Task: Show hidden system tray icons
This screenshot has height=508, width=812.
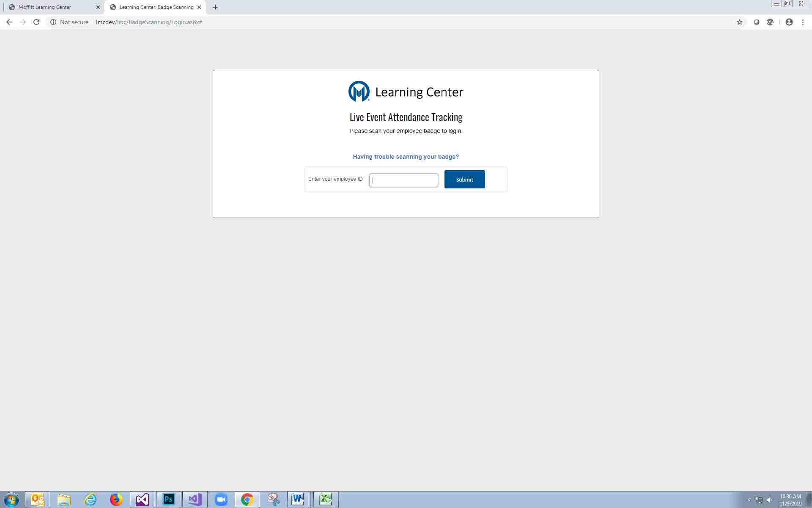Action: point(749,500)
